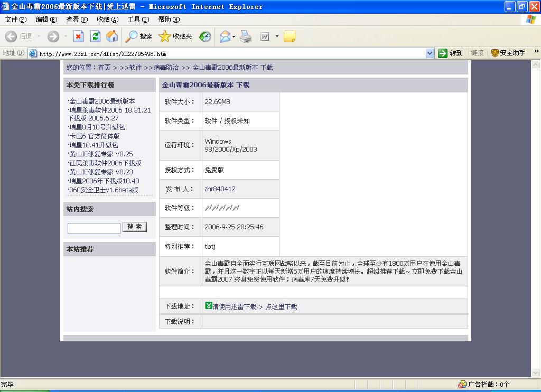Open the Forward button history dropdown
The height and width of the screenshot is (392, 541).
pos(66,36)
